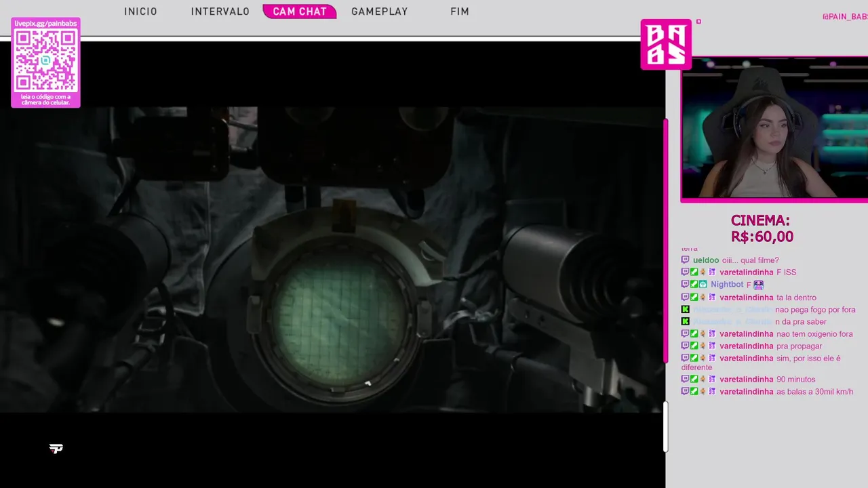Screen dimensions: 868x488
Task: Click moderator badge on '90 minutos' row
Action: pos(694,380)
